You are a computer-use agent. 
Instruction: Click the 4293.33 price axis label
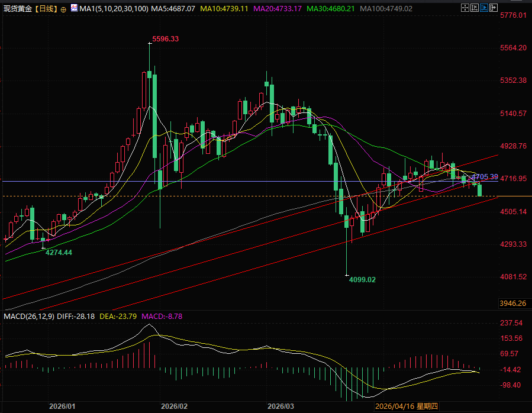(513, 244)
